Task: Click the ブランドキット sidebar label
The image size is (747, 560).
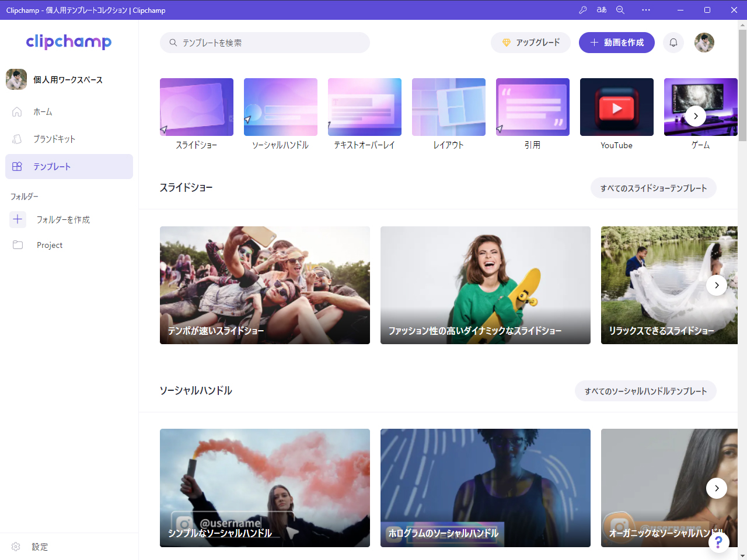Action: point(54,139)
